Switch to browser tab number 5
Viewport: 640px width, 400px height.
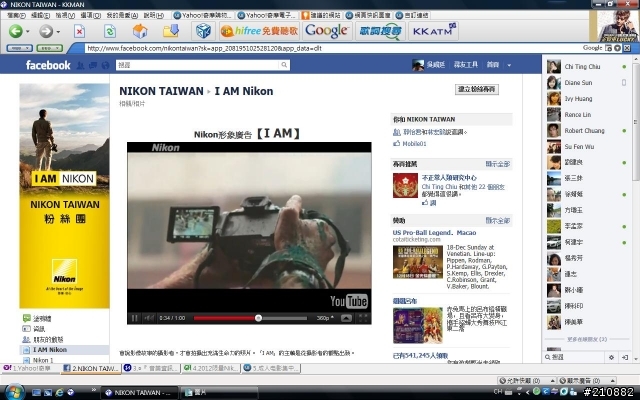[x=271, y=368]
